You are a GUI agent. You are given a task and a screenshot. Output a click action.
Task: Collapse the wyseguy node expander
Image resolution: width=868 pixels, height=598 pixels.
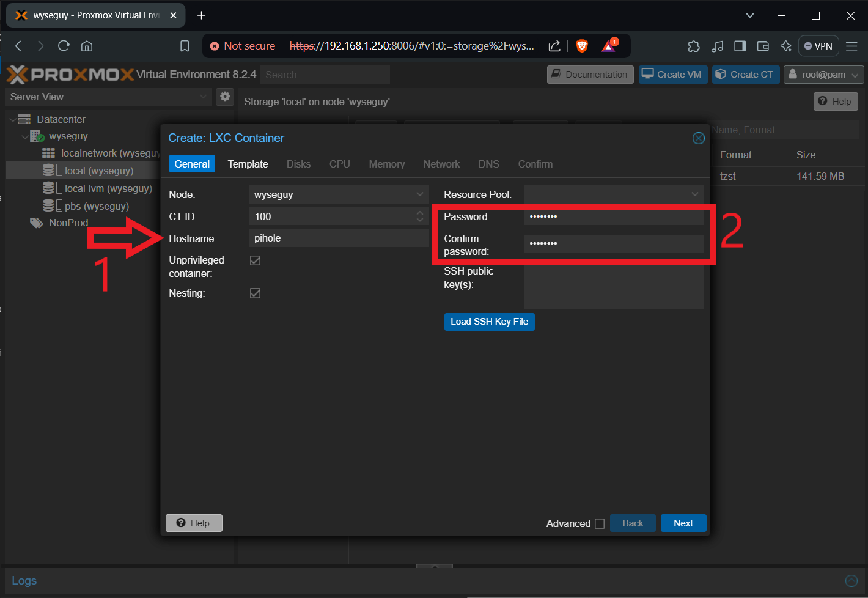pos(25,137)
